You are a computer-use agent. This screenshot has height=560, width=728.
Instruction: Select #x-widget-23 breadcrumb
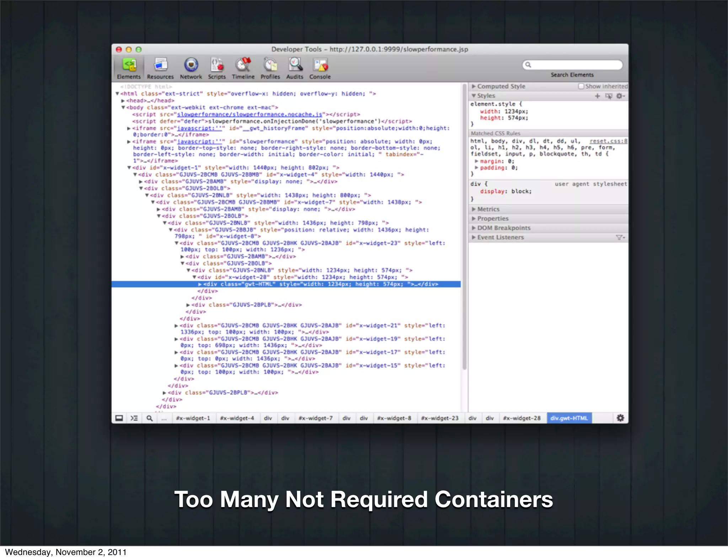pyautogui.click(x=440, y=418)
